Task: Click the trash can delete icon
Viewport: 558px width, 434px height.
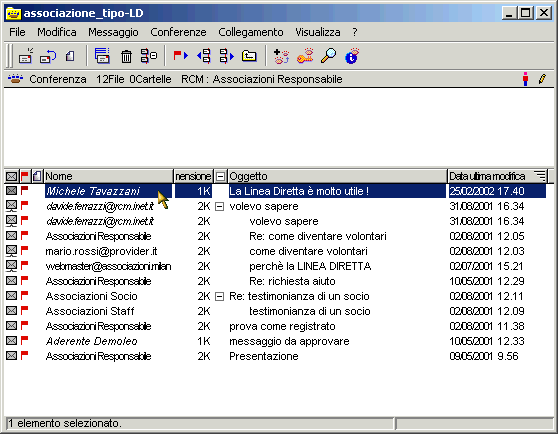Action: click(126, 56)
